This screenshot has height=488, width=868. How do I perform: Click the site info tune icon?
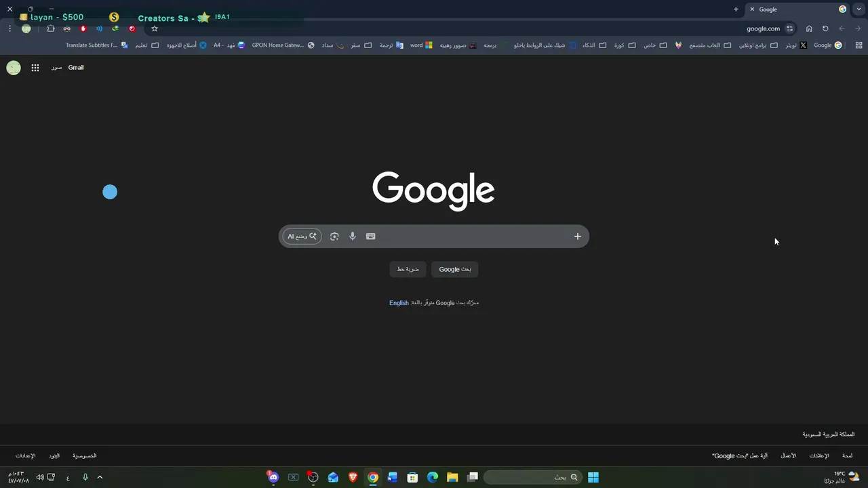click(790, 28)
